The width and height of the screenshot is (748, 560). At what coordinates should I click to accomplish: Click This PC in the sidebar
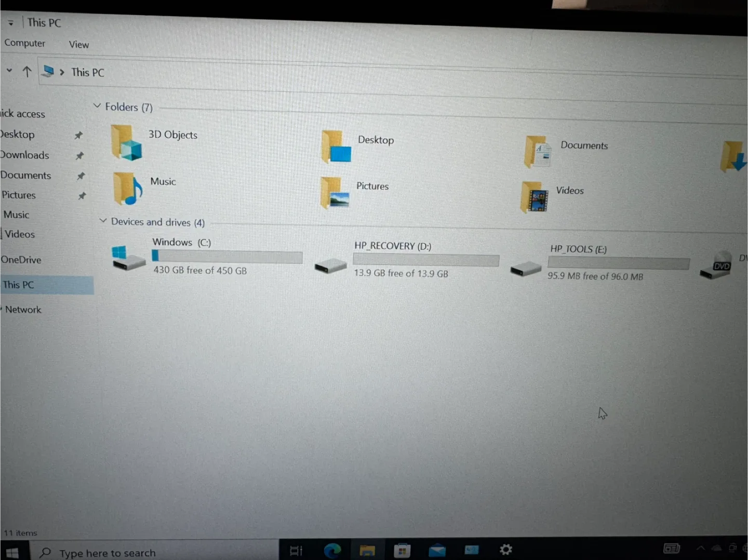pos(18,285)
